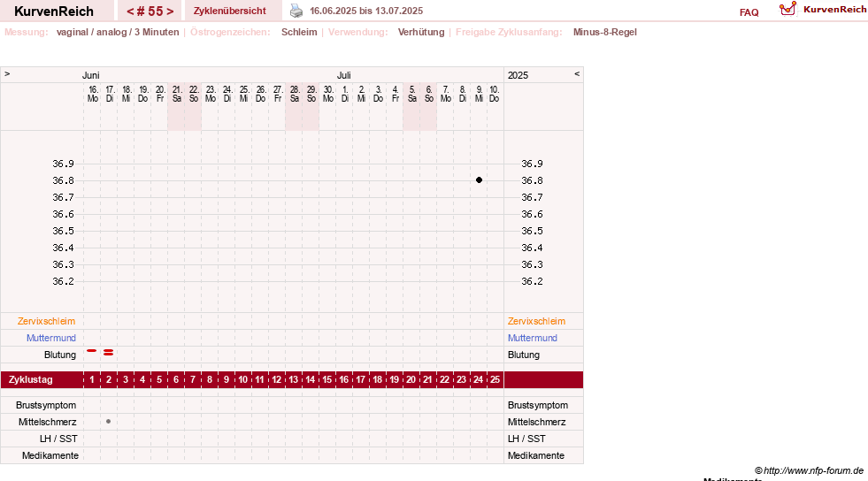Click the cycle number '# 55'
This screenshot has width=868, height=481.
pos(150,11)
